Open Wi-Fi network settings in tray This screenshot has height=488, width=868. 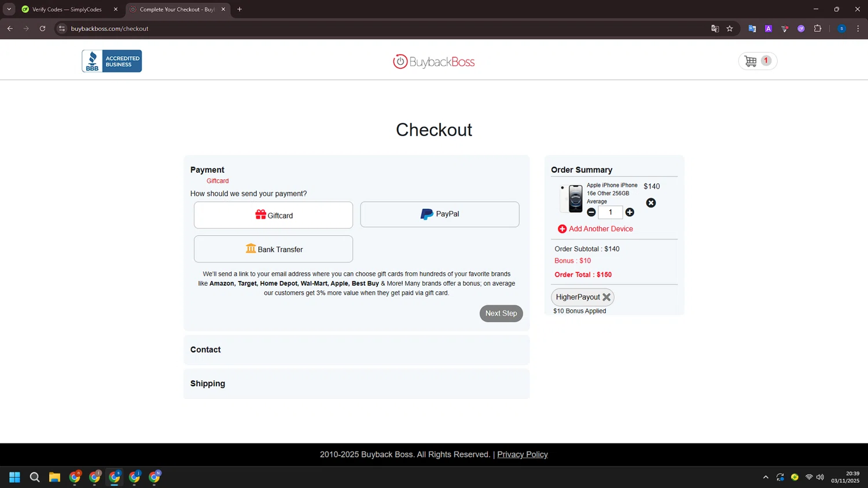(809, 477)
